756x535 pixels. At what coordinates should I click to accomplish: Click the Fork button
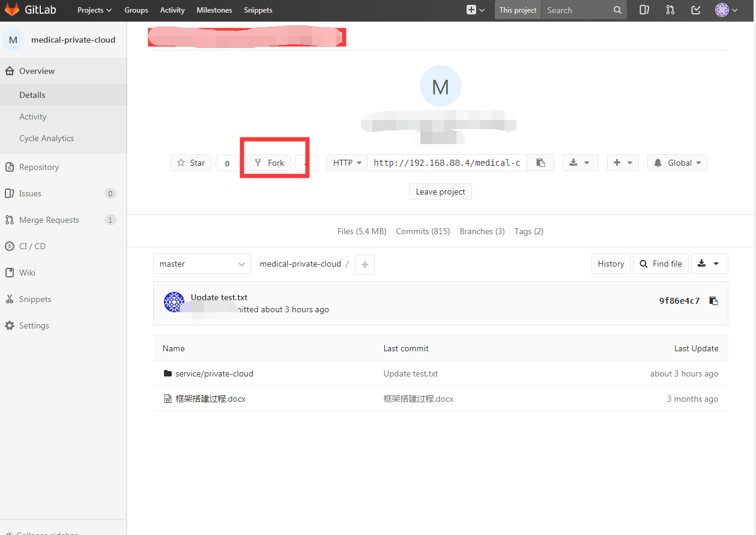tap(268, 162)
